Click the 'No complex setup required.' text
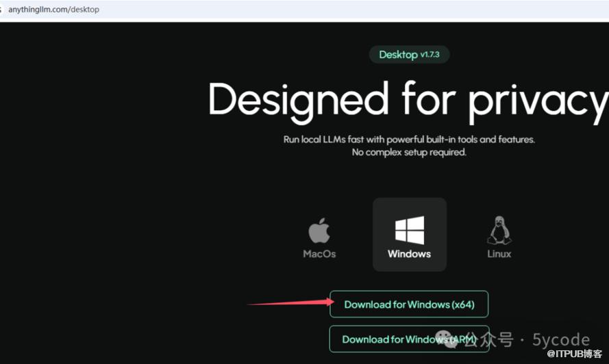 [x=409, y=152]
